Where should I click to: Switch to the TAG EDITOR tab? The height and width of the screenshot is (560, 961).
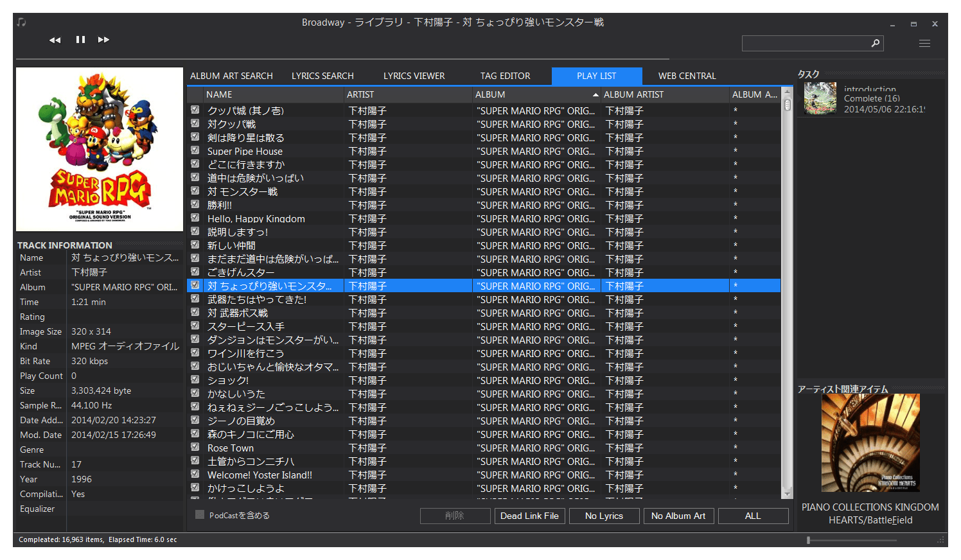tap(506, 76)
